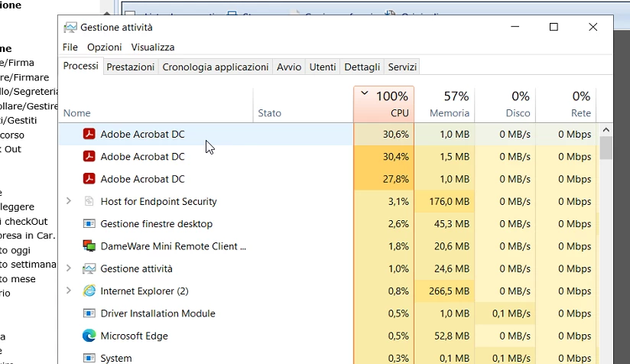Switch to the Utenti tab

[323, 67]
